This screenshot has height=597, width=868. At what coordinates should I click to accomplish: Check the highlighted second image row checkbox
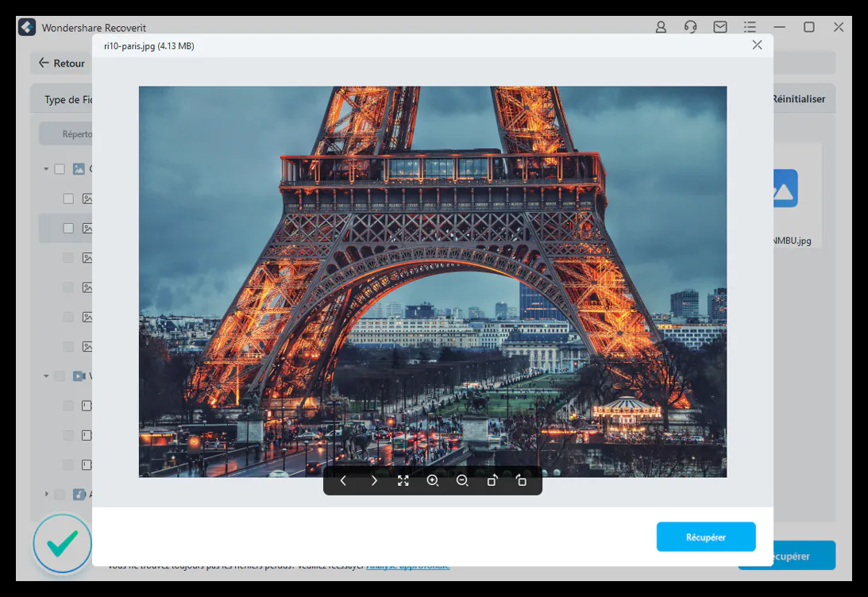[x=68, y=228]
